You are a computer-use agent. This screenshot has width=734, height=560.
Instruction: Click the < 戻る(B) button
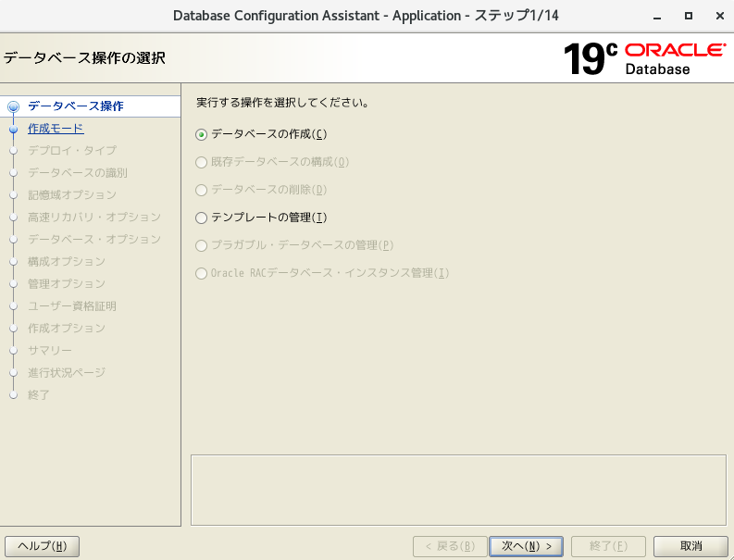(x=450, y=546)
